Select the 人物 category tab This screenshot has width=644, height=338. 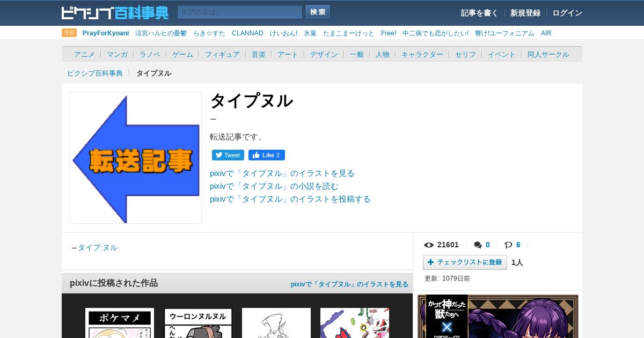tap(383, 54)
